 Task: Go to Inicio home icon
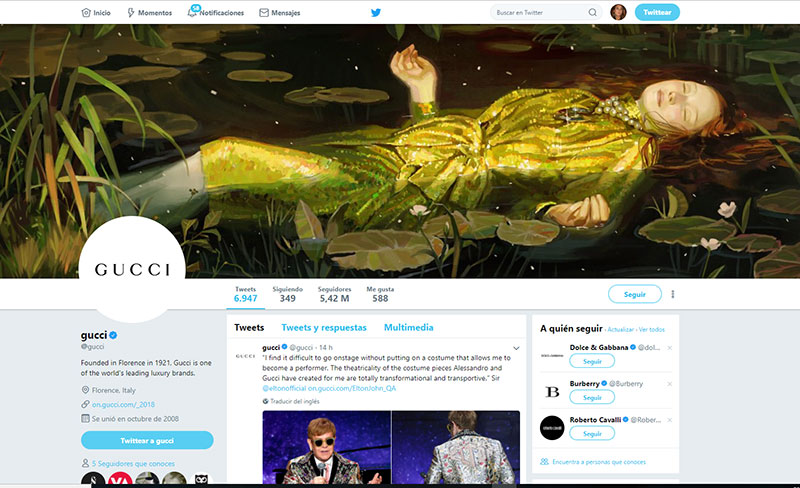[x=85, y=13]
